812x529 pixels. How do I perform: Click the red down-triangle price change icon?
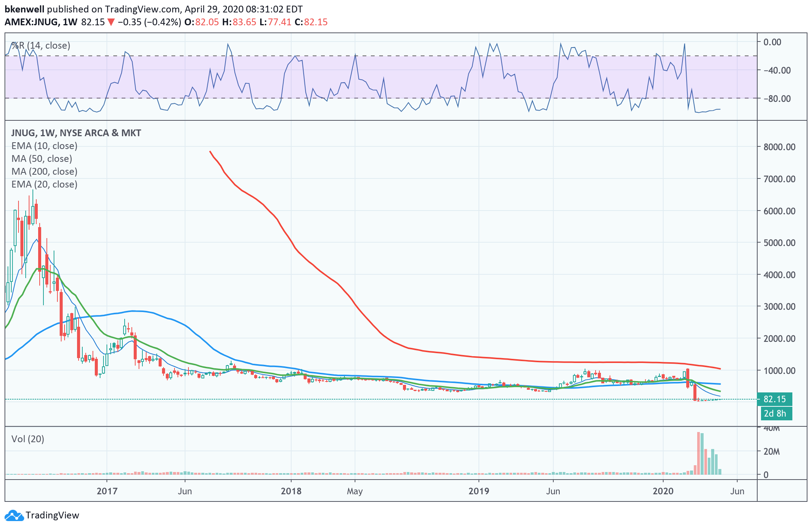pyautogui.click(x=111, y=22)
